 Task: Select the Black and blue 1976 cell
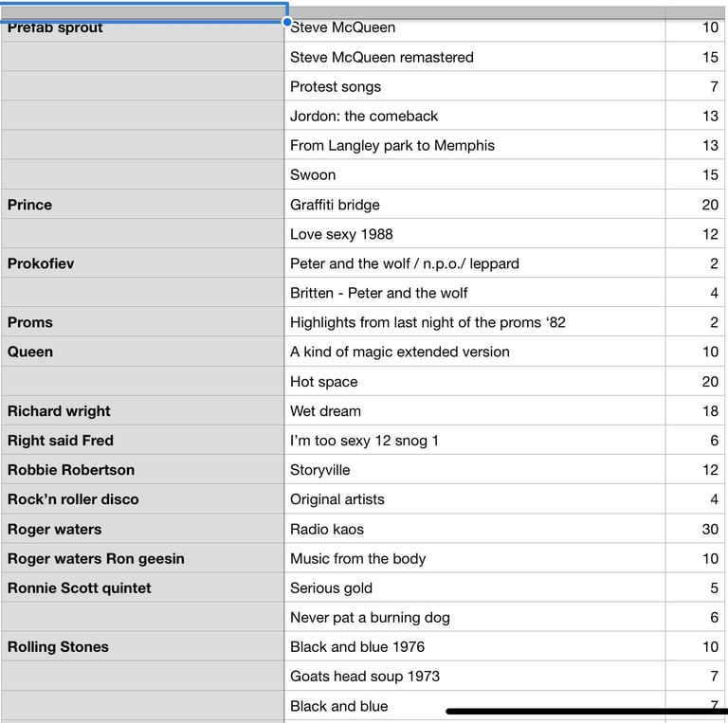coord(475,646)
